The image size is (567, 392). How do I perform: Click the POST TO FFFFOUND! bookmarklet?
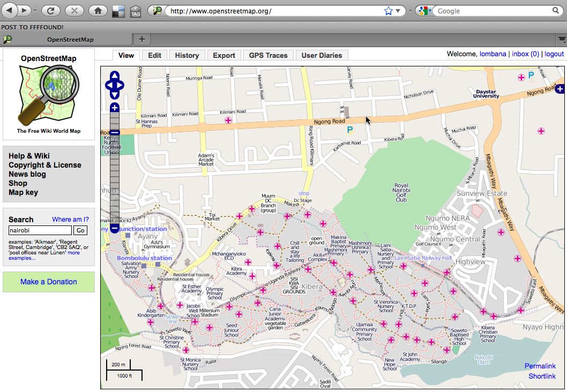(x=32, y=27)
